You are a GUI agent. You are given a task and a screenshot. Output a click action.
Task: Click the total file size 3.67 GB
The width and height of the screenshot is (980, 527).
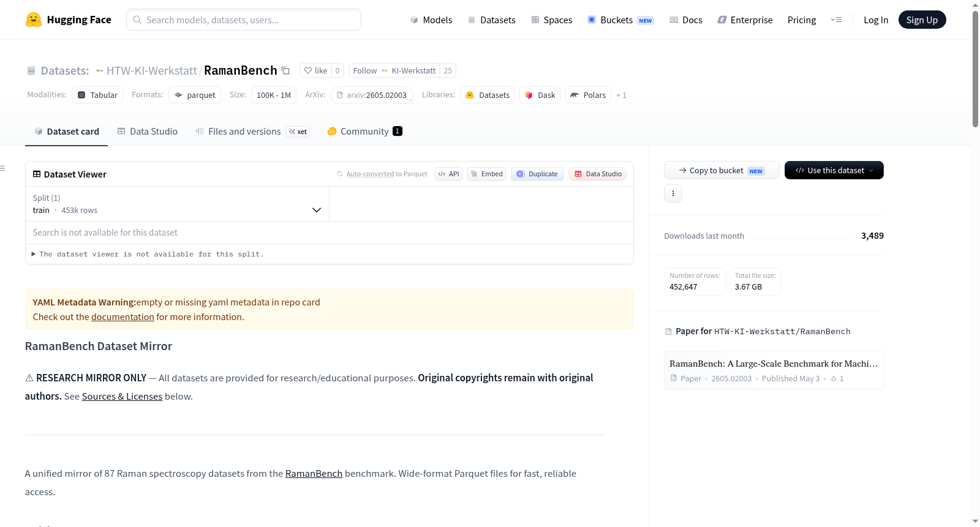[x=748, y=286]
